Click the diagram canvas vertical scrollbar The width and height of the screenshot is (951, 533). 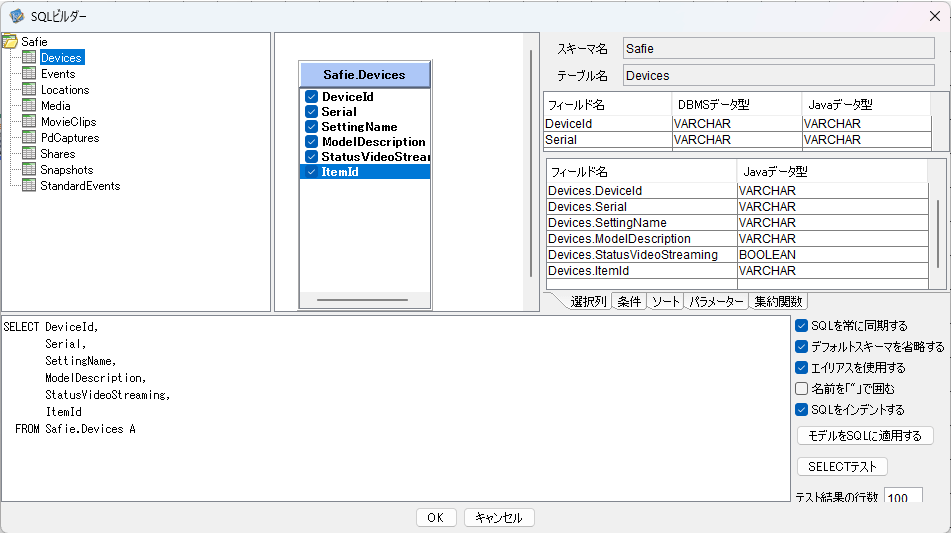coord(531,164)
